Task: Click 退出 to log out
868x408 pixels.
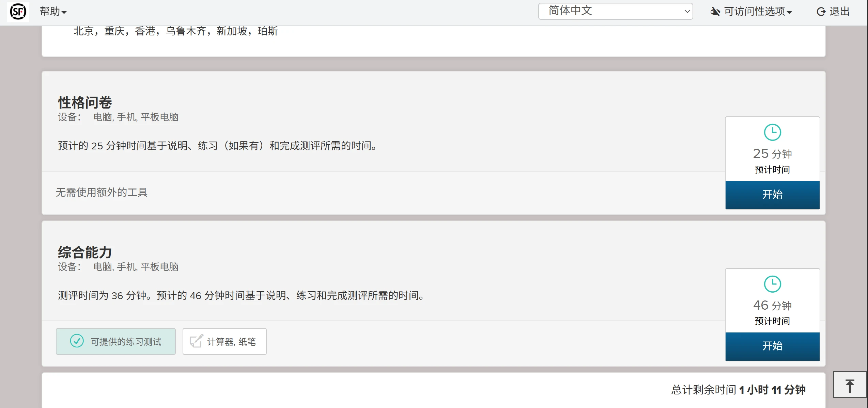Action: [x=839, y=12]
